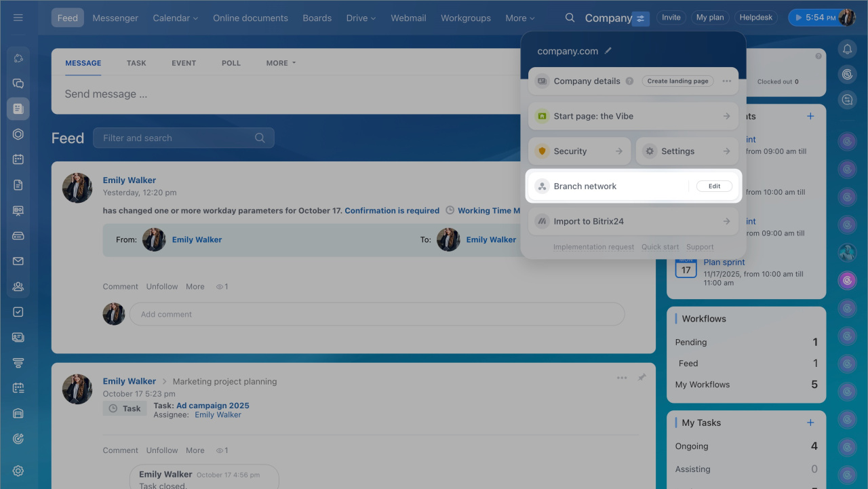This screenshot has width=868, height=489.
Task: Click the notifications bell icon
Action: (x=847, y=49)
